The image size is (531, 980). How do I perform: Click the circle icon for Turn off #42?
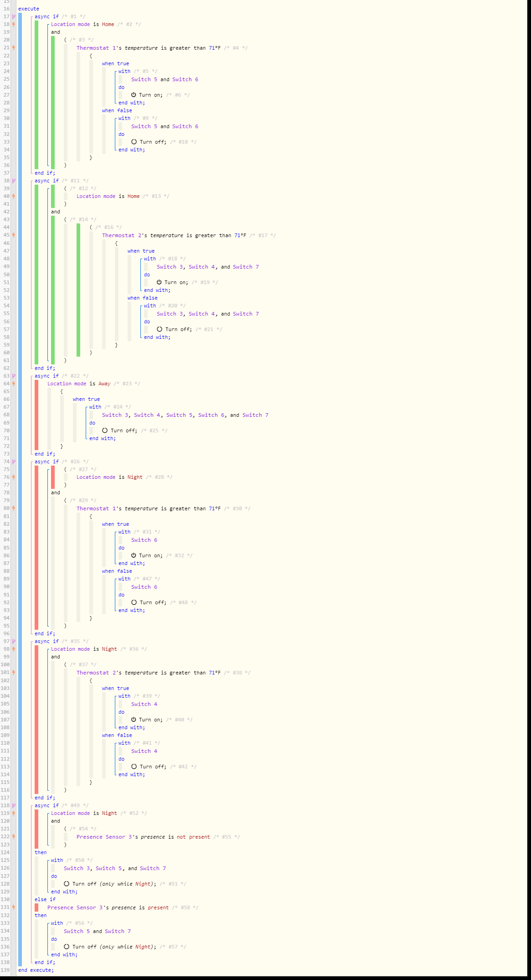pyautogui.click(x=134, y=767)
